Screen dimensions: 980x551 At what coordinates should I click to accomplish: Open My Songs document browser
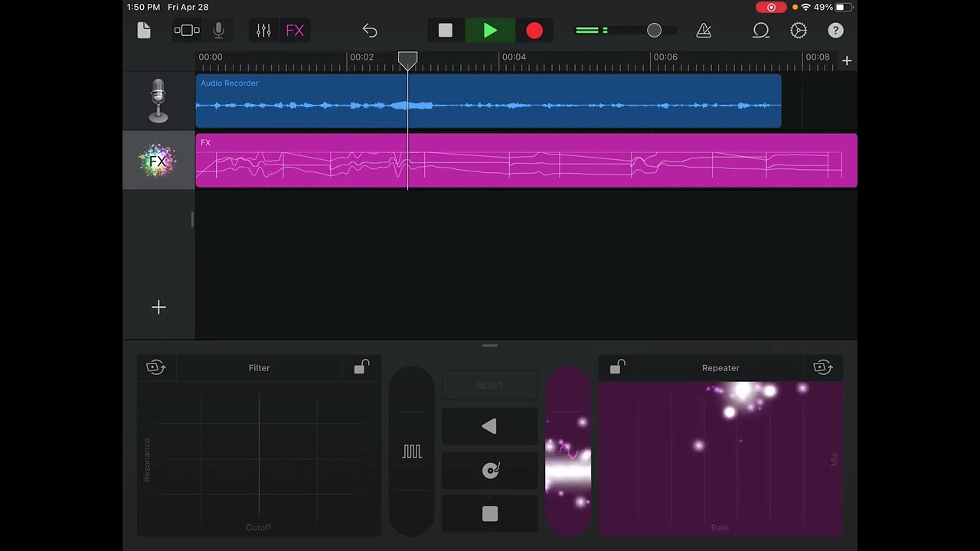[144, 31]
